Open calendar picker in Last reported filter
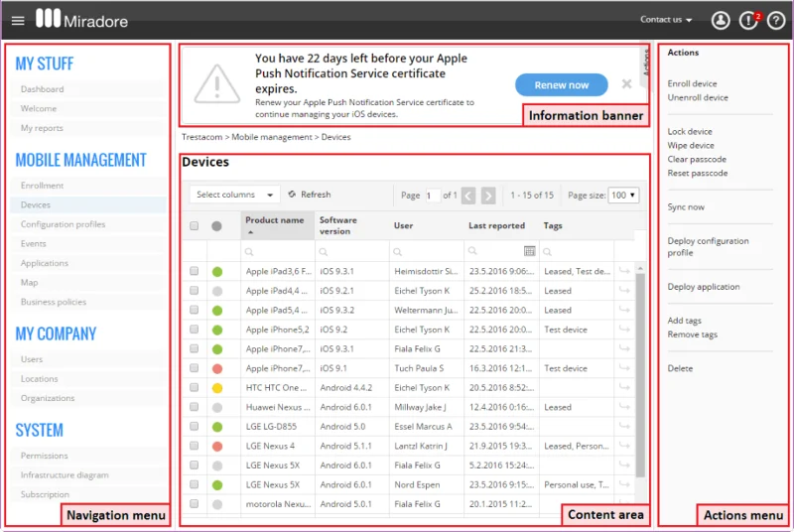This screenshot has height=532, width=794. 529,250
